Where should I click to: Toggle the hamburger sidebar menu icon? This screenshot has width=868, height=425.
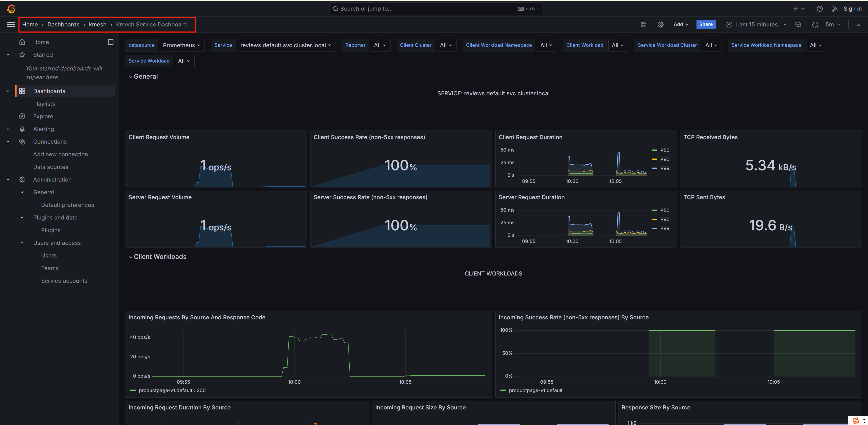click(11, 25)
